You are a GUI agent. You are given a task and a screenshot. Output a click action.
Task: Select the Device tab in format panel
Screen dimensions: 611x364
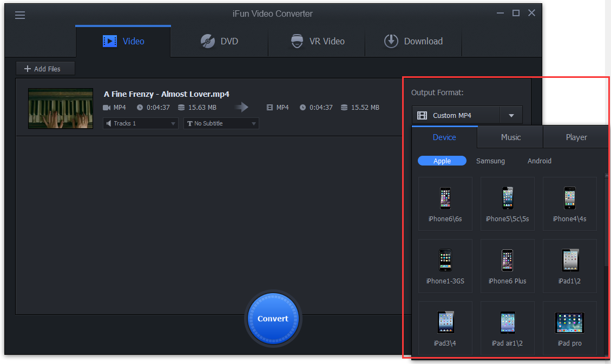pos(444,137)
